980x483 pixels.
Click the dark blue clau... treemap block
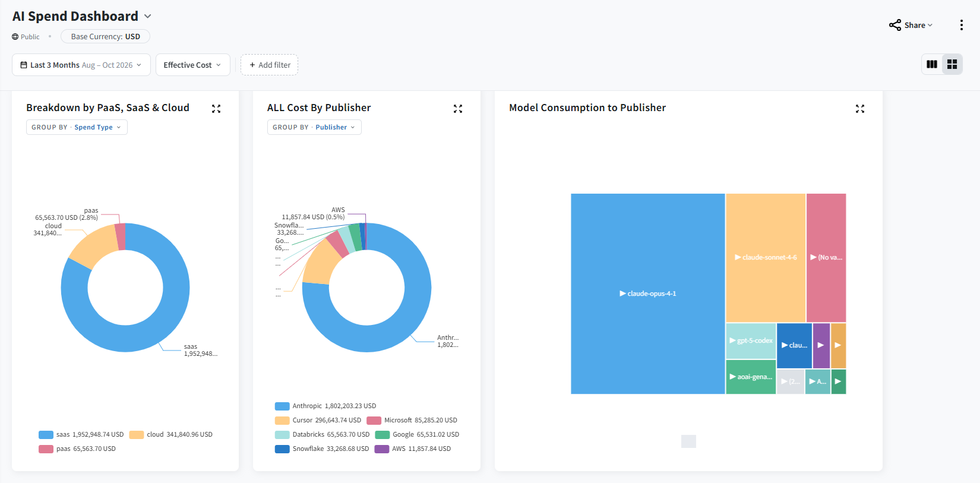point(794,345)
